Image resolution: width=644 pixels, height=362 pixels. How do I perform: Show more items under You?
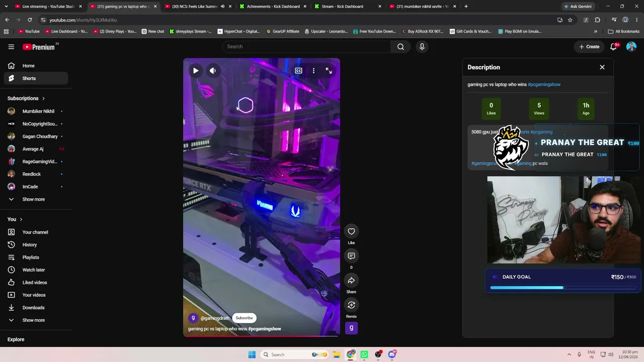36,320
